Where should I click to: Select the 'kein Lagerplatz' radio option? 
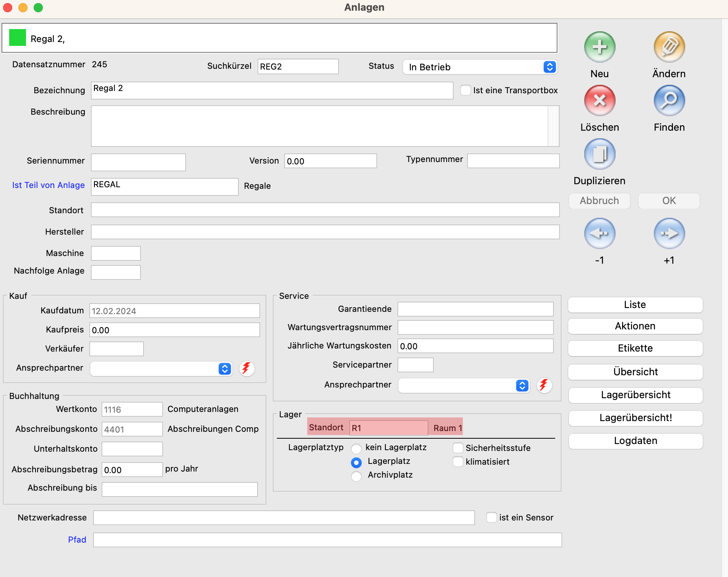(356, 448)
